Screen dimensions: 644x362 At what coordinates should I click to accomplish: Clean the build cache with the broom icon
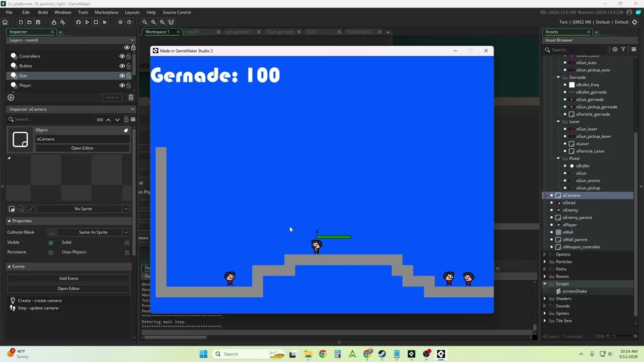click(105, 22)
